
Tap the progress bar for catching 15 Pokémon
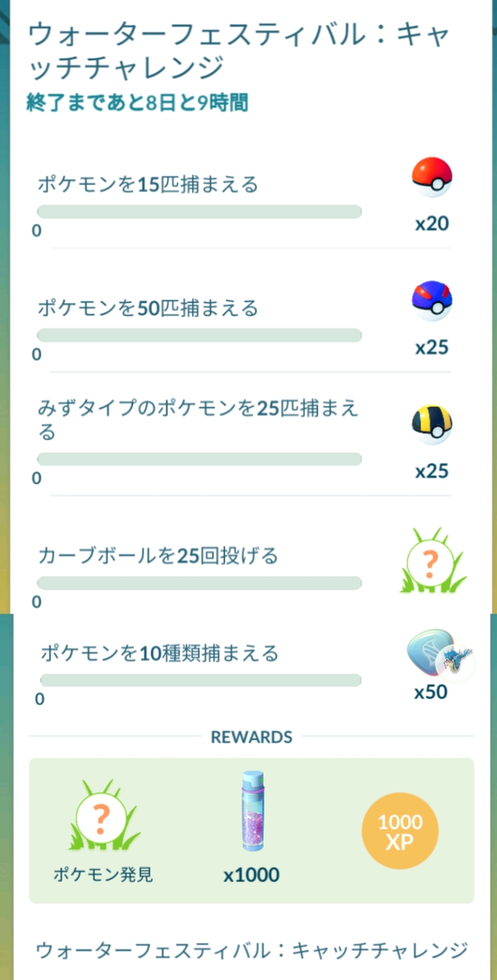tap(198, 211)
